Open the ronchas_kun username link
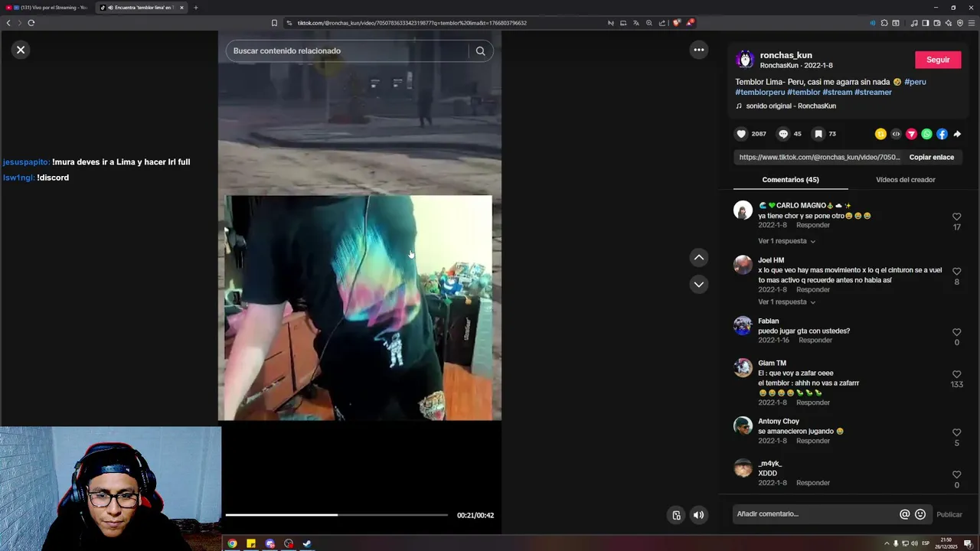This screenshot has width=980, height=551. click(x=786, y=55)
